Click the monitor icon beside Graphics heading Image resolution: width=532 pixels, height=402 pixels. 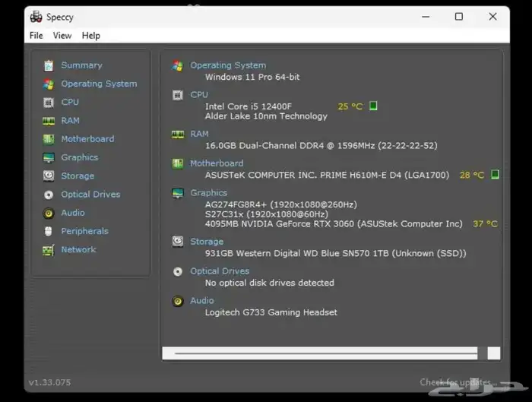coord(178,193)
